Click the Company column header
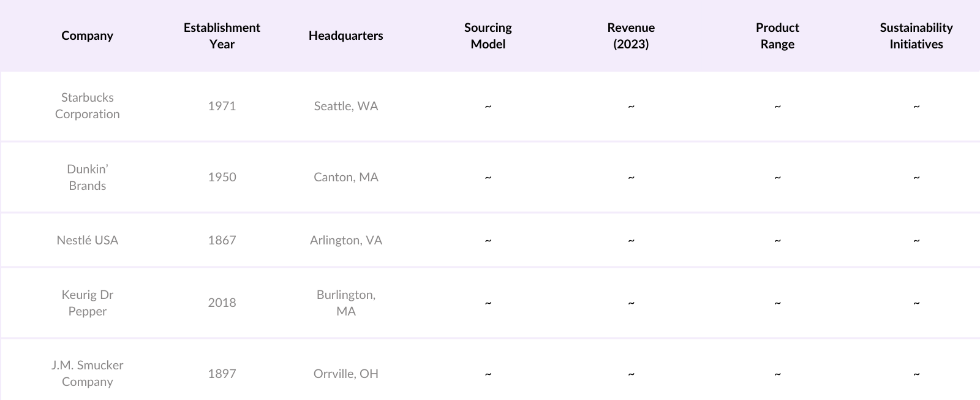The height and width of the screenshot is (400, 980). [87, 36]
